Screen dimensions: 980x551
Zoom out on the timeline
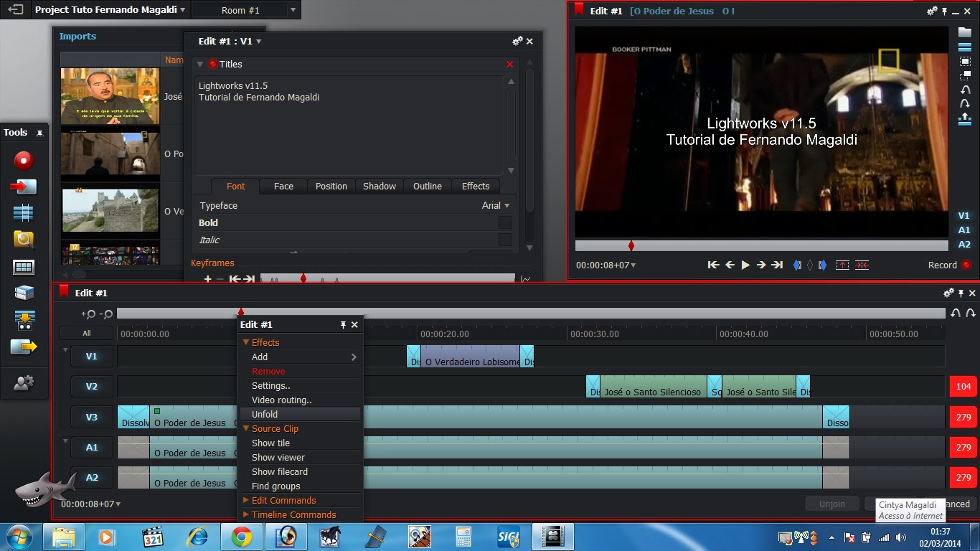105,314
